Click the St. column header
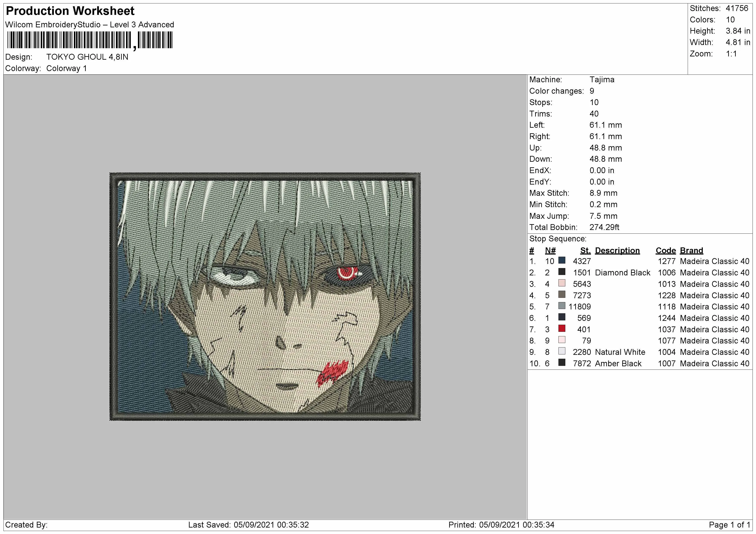756x534 pixels. [585, 250]
